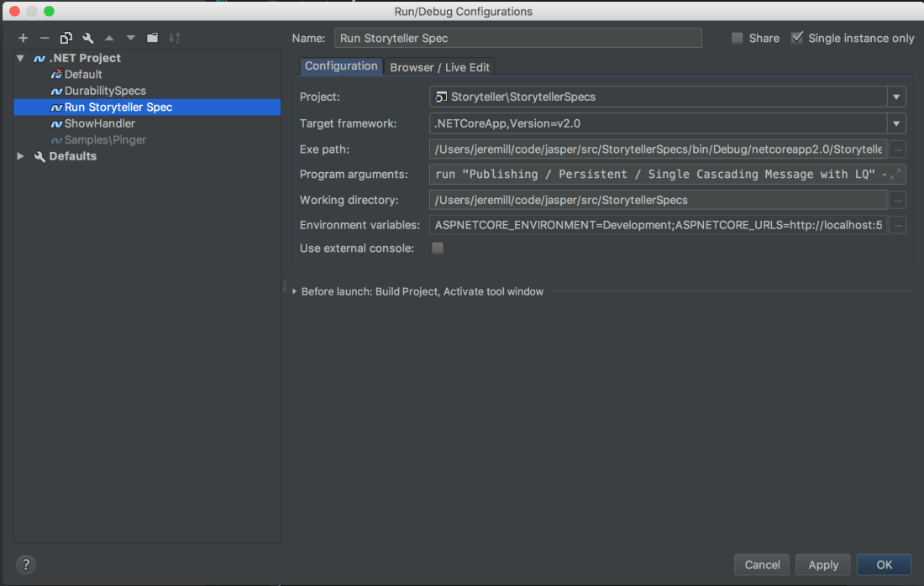924x586 pixels.
Task: Uncheck Single instance only
Action: [x=797, y=38]
